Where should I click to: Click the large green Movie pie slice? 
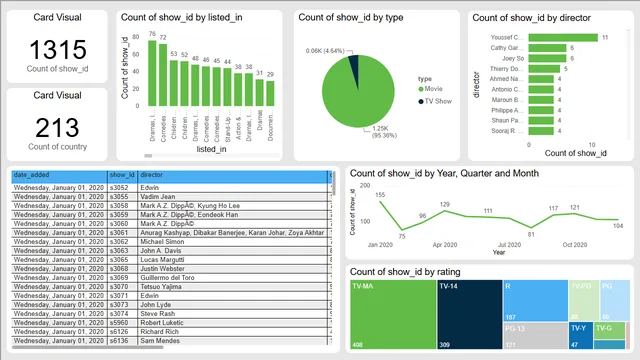coord(358,98)
